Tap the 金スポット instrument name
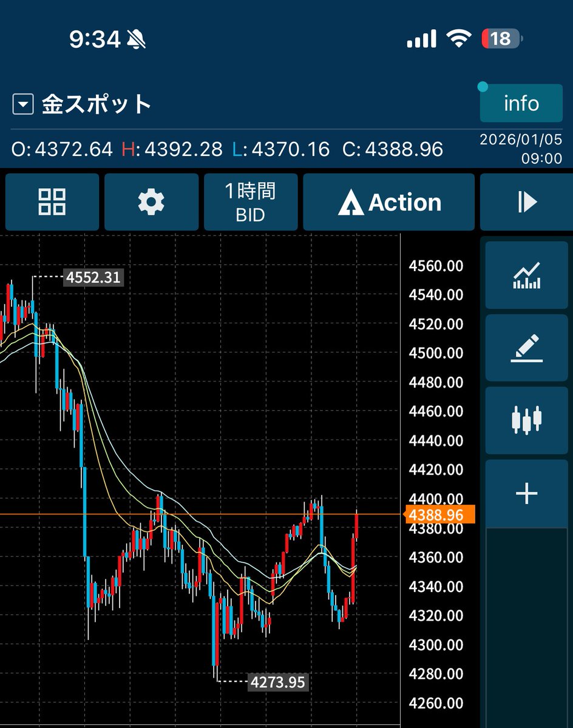The width and height of the screenshot is (573, 728). (96, 105)
